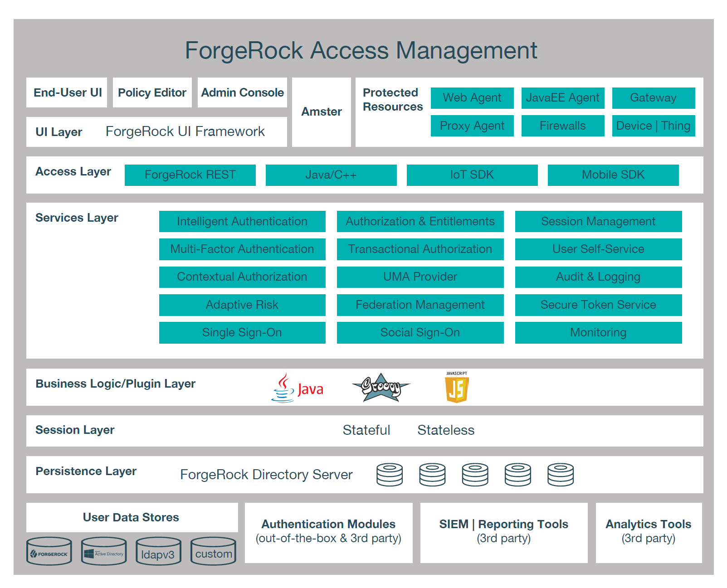Select the Stateless session option

(x=445, y=430)
